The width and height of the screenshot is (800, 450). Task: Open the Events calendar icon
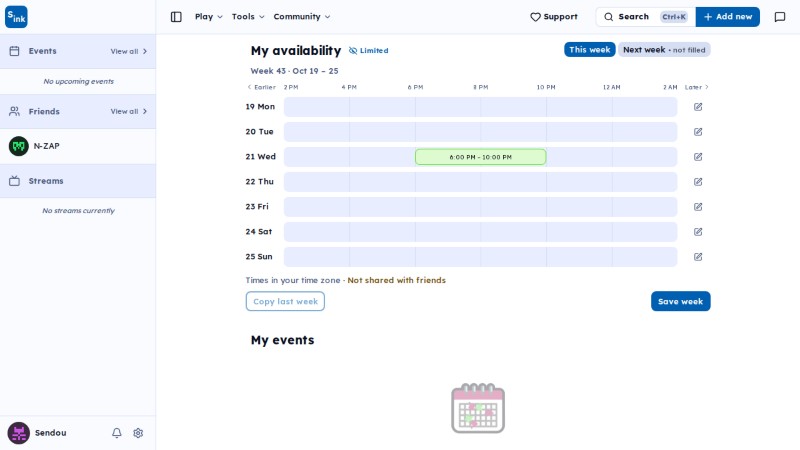coord(14,51)
